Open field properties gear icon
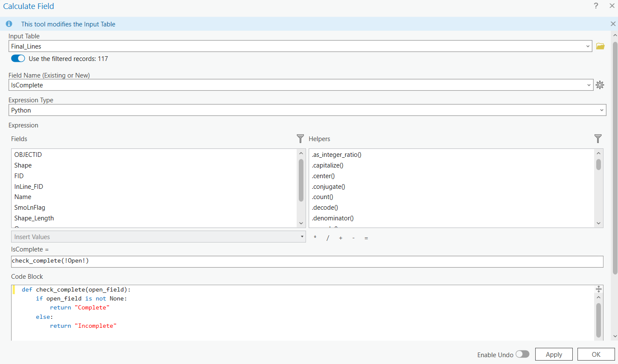618x364 pixels. pyautogui.click(x=600, y=85)
